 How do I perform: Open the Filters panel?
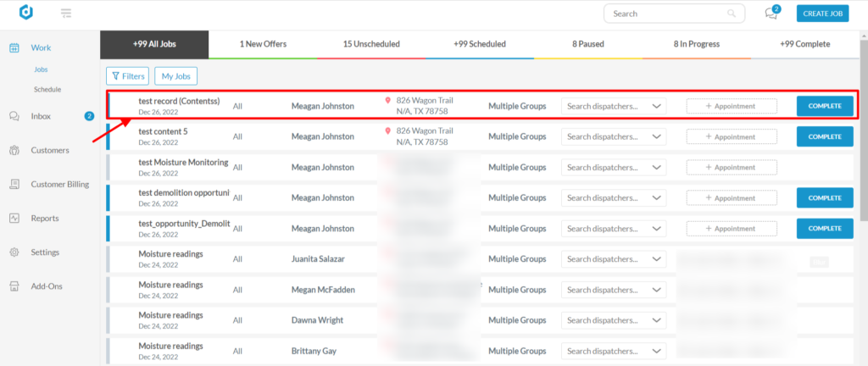(126, 76)
